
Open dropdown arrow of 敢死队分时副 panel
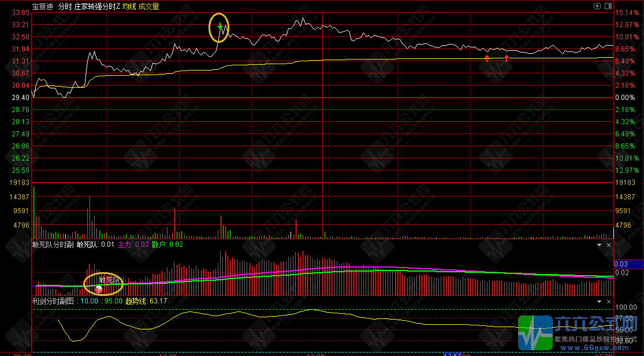click(598, 245)
